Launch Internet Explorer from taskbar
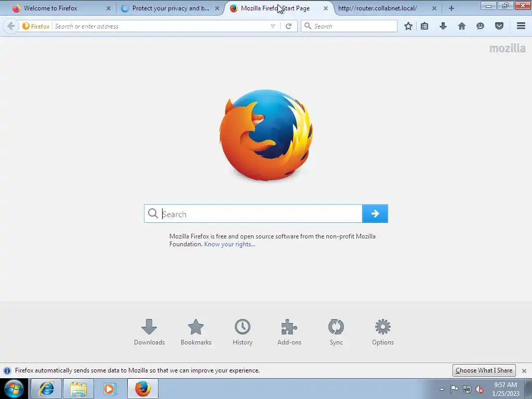 46,389
